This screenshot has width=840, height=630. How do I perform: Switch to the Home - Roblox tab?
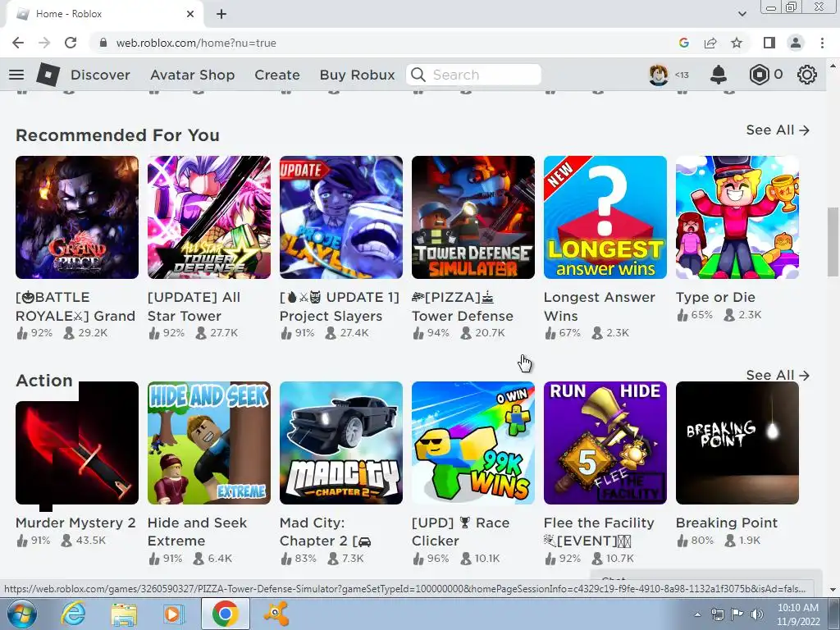pyautogui.click(x=104, y=14)
